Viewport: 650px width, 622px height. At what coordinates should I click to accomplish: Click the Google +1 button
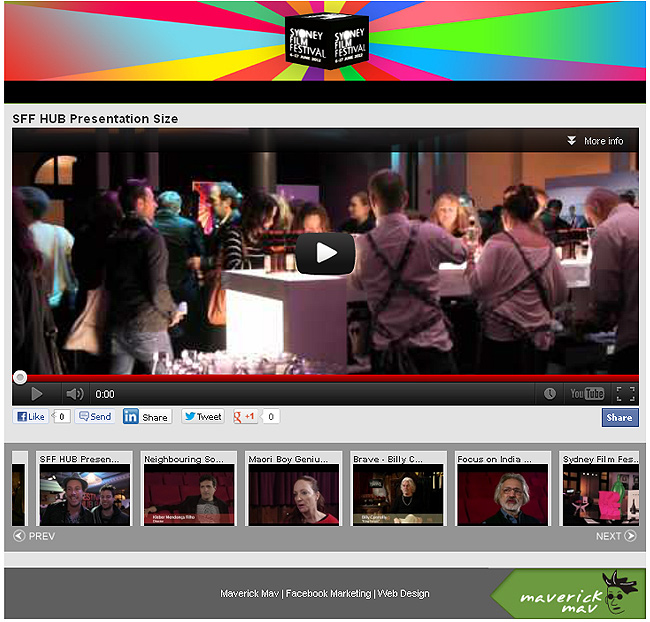[245, 416]
